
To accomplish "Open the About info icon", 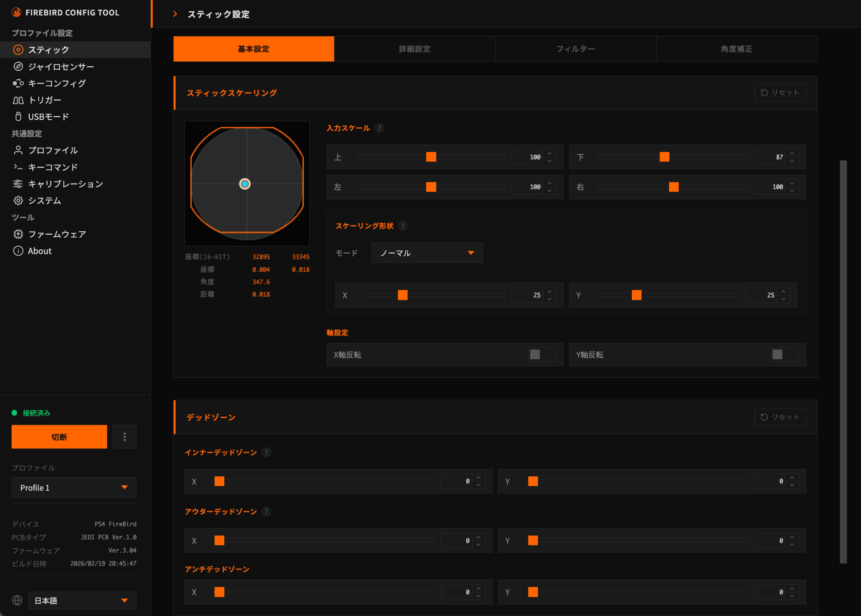I will [18, 251].
